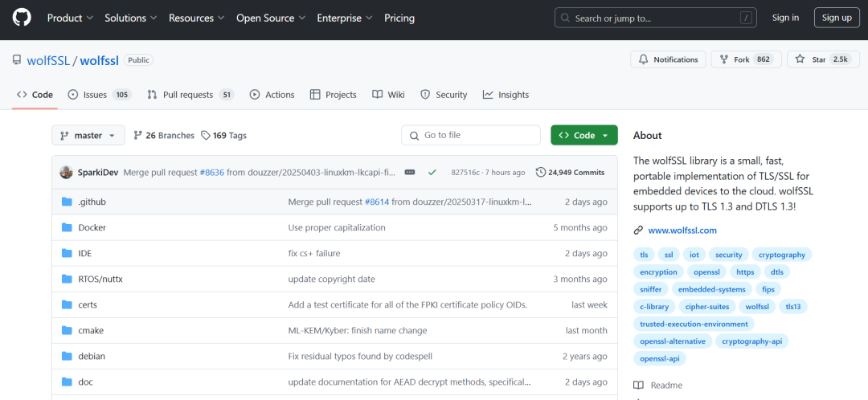Click the search magnifier in the header
The image size is (868, 400).
click(x=565, y=18)
